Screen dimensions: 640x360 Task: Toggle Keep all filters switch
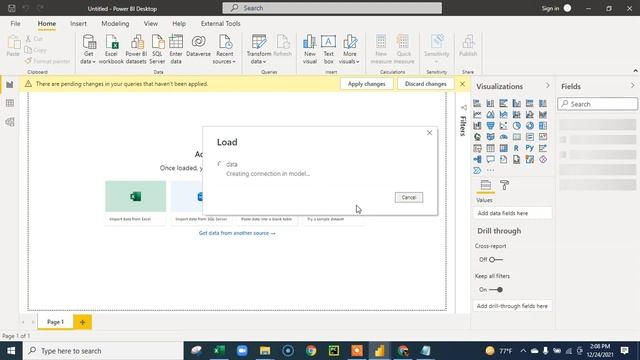496,289
